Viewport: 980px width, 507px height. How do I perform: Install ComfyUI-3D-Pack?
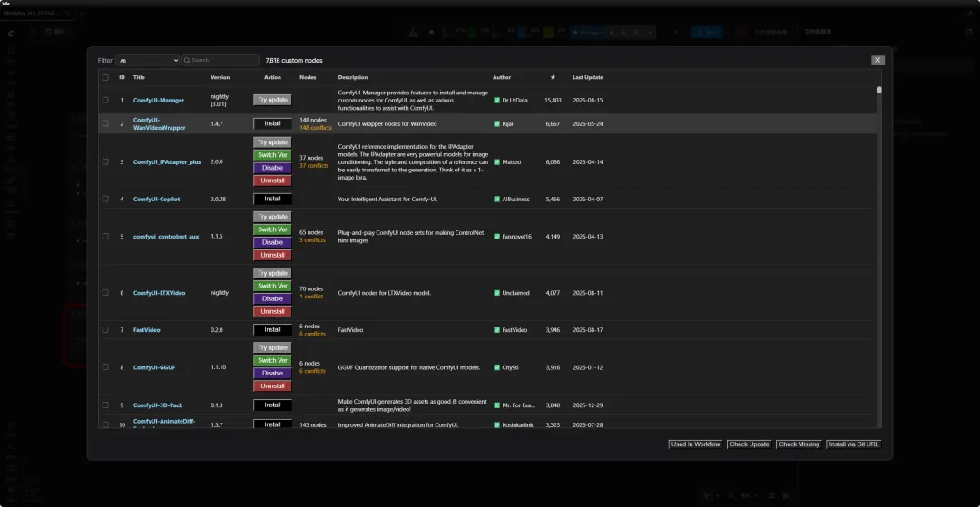click(272, 405)
